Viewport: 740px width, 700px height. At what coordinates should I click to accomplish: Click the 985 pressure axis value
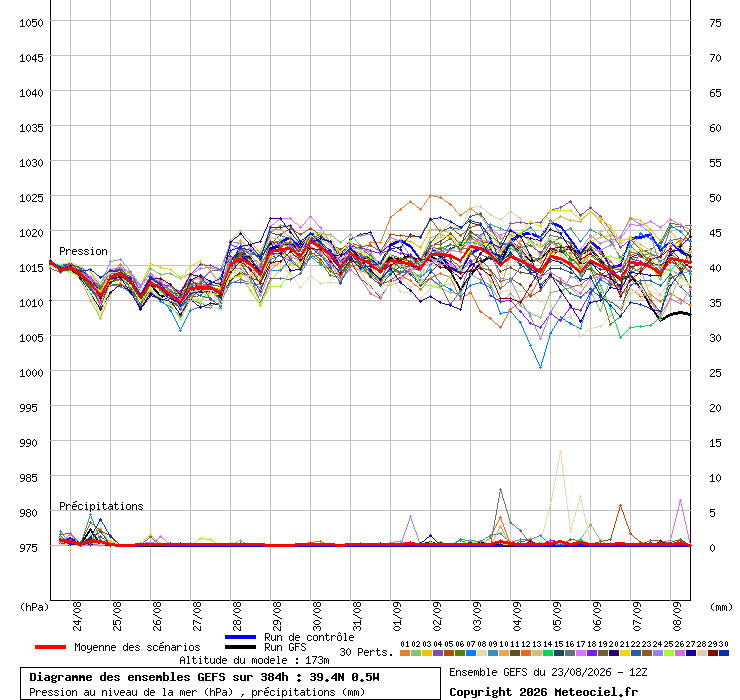[28, 478]
